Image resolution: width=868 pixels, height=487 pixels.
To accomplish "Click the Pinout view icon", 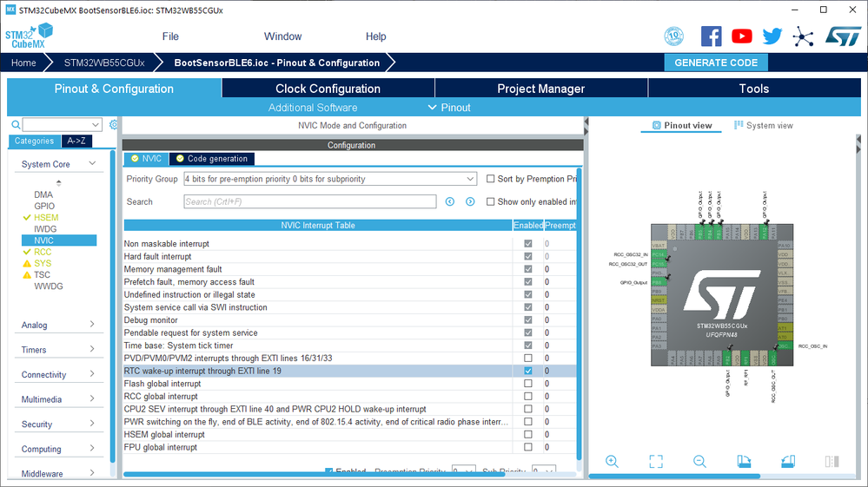I will tap(657, 126).
